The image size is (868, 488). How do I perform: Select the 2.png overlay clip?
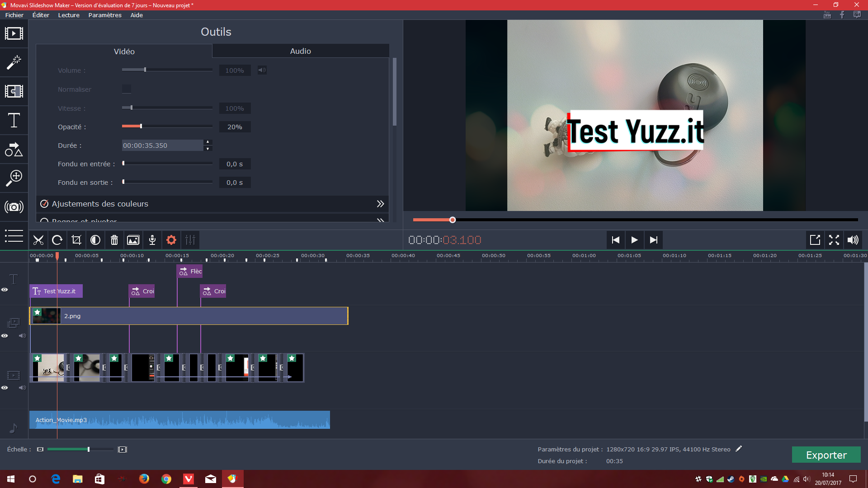pos(189,316)
